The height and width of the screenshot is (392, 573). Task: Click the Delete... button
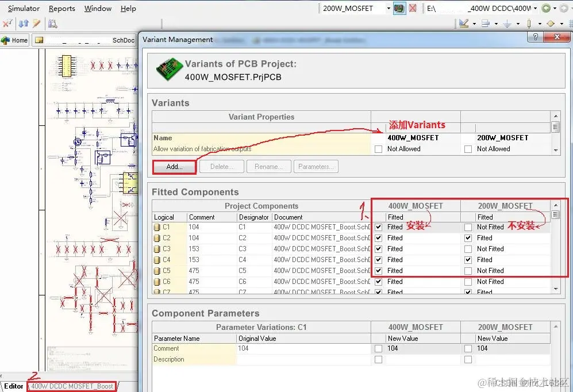[x=222, y=167]
